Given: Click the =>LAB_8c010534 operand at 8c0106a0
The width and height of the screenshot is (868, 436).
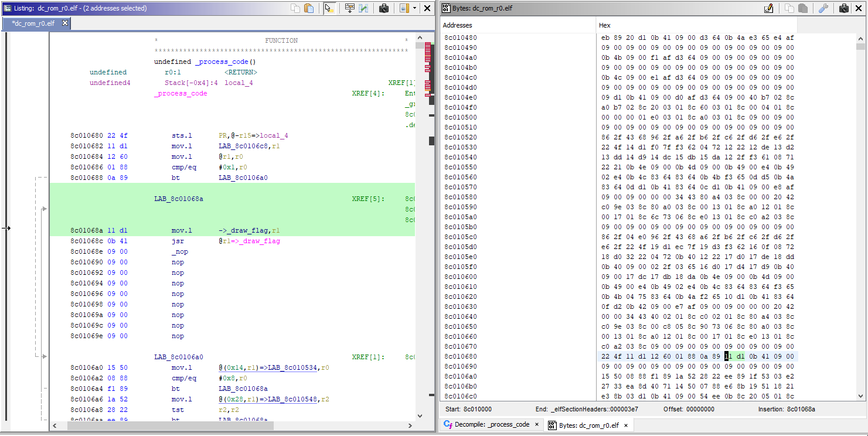Looking at the screenshot, I should [293, 367].
